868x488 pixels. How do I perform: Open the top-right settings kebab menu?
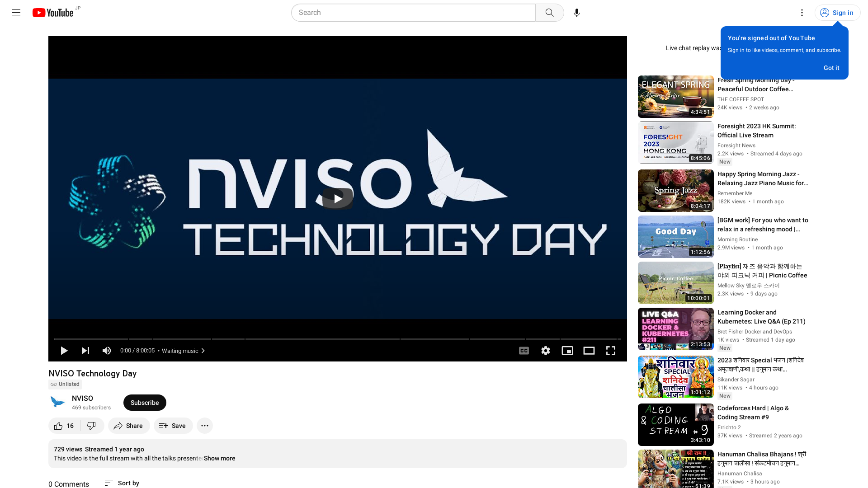(802, 13)
